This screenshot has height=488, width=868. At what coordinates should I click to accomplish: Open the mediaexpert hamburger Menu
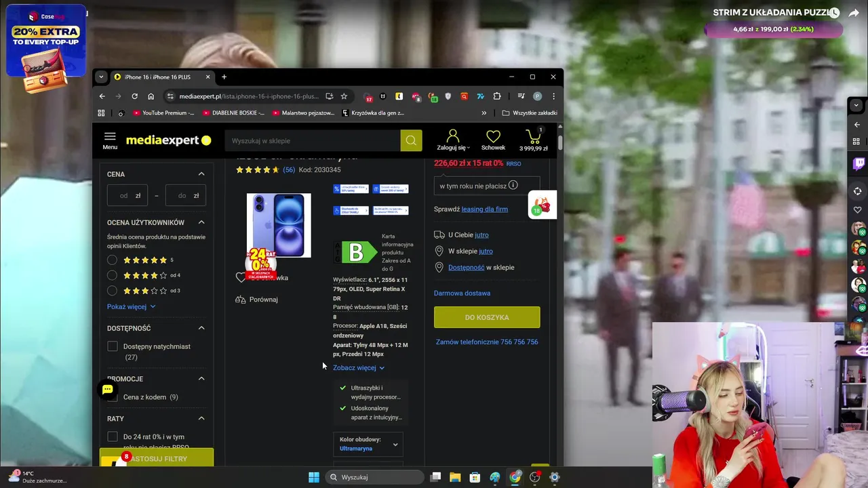(110, 140)
